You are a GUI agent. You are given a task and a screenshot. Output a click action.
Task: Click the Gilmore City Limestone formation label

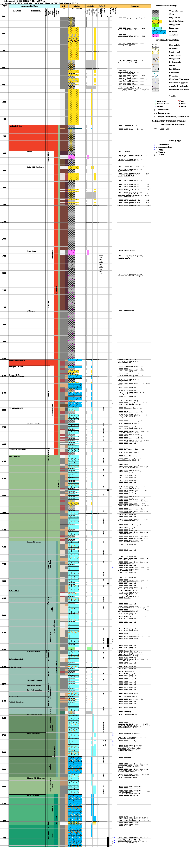pyautogui.click(x=36, y=778)
